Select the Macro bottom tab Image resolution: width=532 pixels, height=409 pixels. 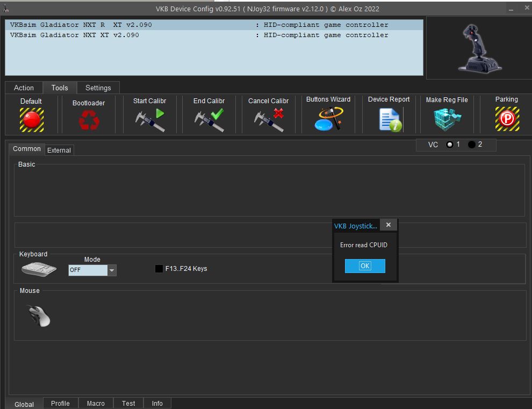click(96, 403)
